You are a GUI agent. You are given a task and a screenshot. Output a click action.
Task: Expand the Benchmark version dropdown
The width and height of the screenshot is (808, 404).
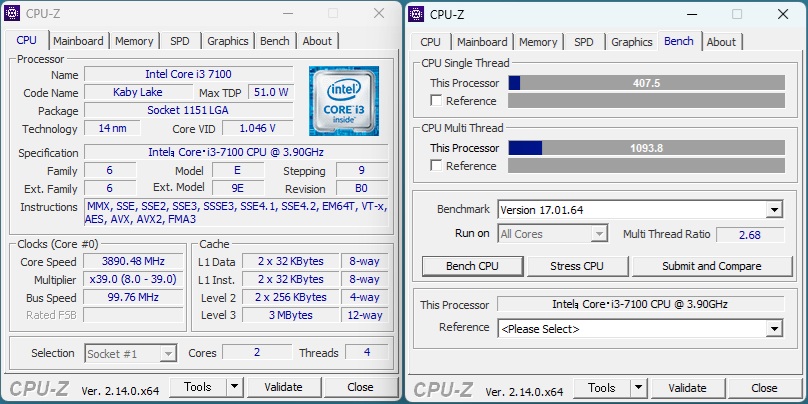[775, 210]
